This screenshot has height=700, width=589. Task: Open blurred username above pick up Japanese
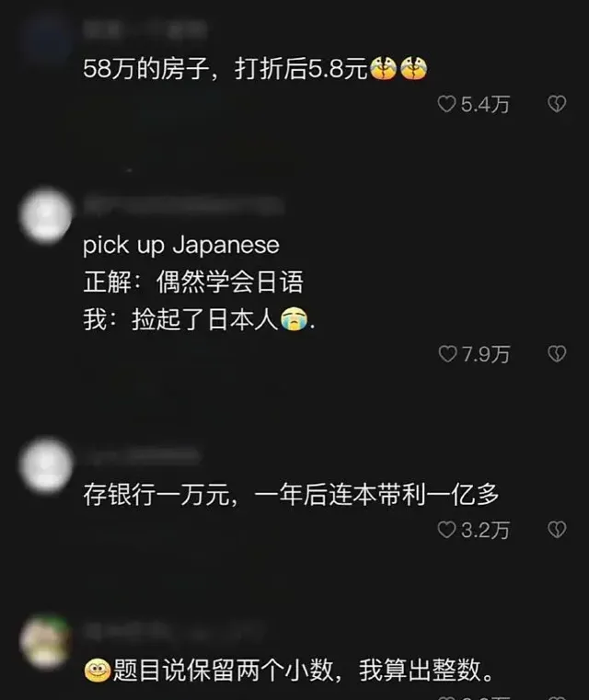coord(183,205)
